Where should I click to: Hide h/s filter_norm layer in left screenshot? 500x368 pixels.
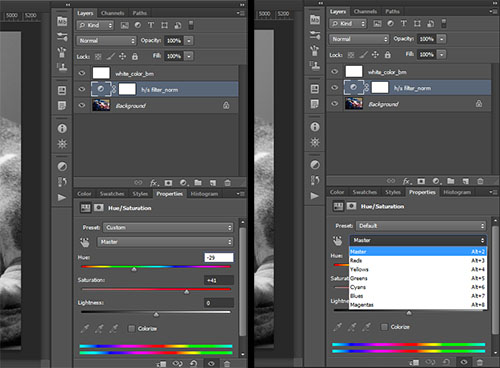[x=82, y=89]
